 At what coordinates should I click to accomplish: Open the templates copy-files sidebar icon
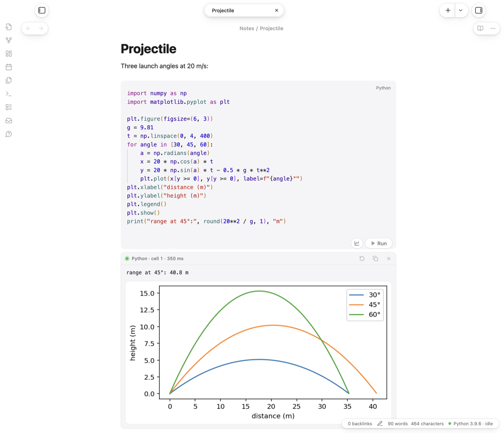[9, 80]
